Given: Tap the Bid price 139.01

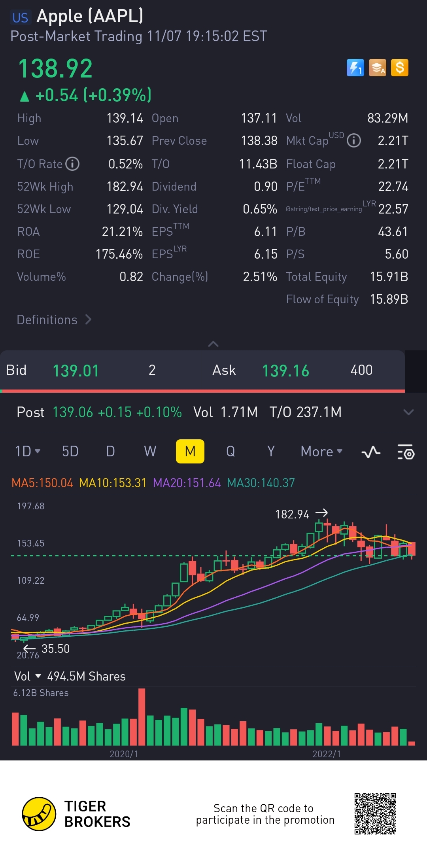Looking at the screenshot, I should pos(76,371).
